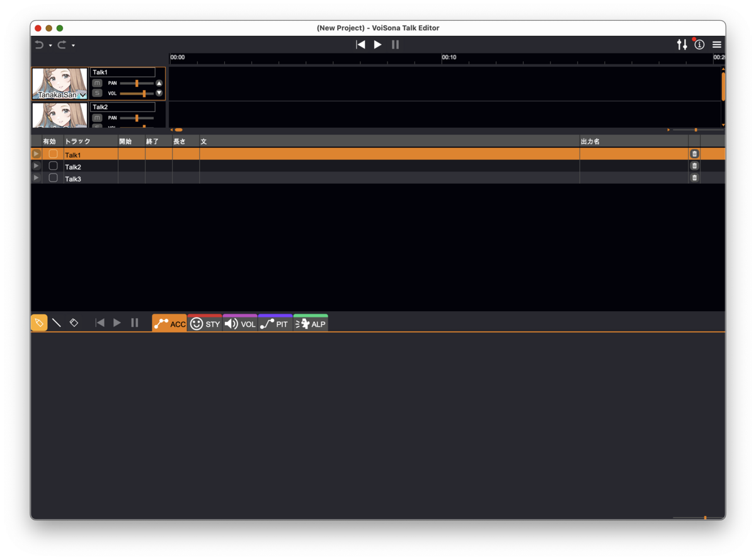Enable the checkbox for Talk2 row
This screenshot has height=560, width=756.
pos(53,166)
